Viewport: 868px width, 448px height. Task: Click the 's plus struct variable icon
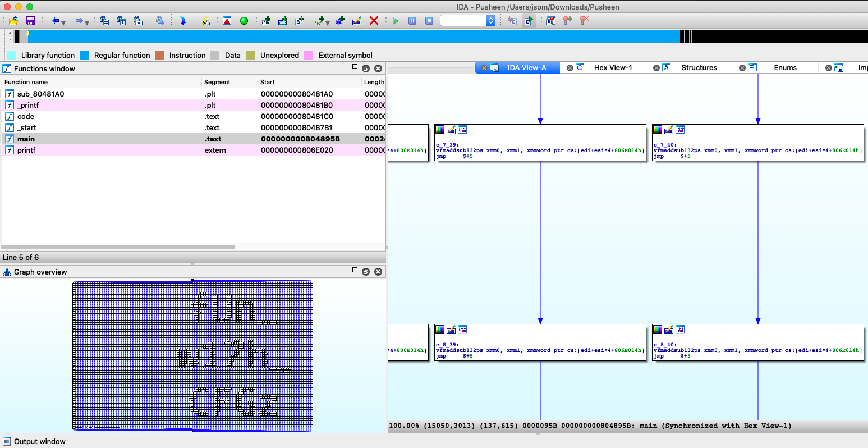pos(320,21)
